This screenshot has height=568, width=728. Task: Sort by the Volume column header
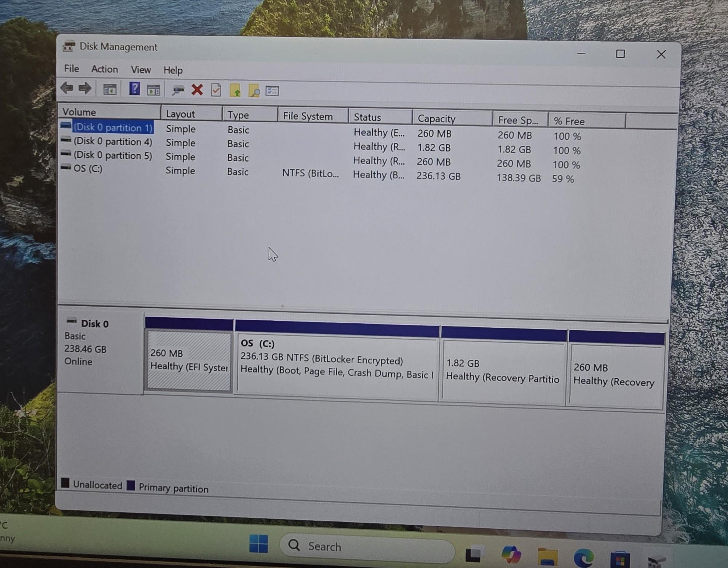(109, 112)
